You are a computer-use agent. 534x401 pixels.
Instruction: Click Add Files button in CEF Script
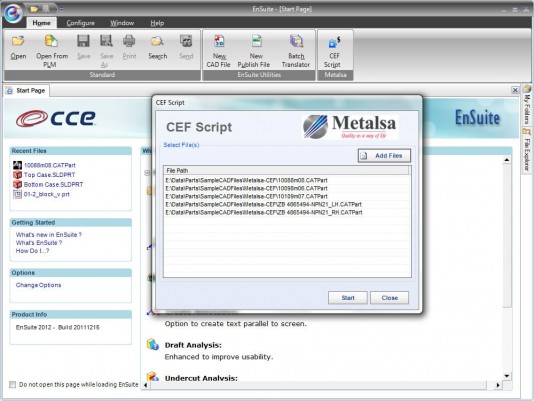tap(384, 156)
